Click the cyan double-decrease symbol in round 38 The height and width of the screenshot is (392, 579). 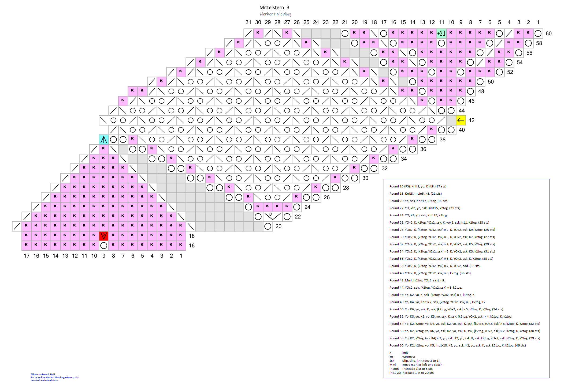click(104, 140)
